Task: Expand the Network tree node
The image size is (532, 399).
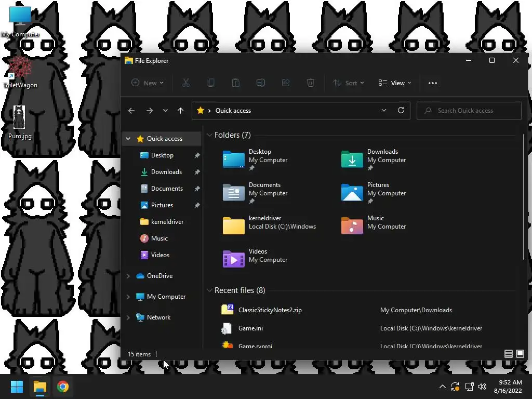Action: pos(128,317)
